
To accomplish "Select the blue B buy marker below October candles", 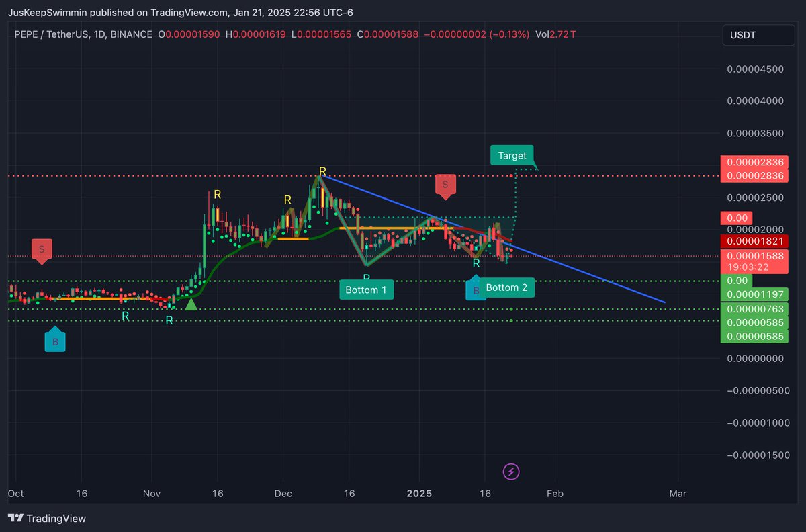I will 56,341.
